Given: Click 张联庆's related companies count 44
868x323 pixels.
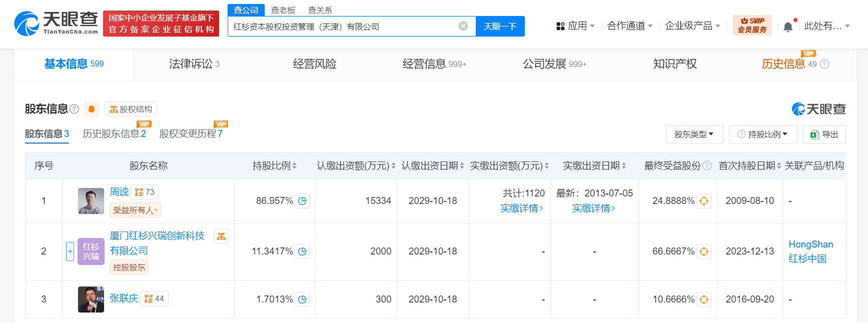Looking at the screenshot, I should 154,298.
